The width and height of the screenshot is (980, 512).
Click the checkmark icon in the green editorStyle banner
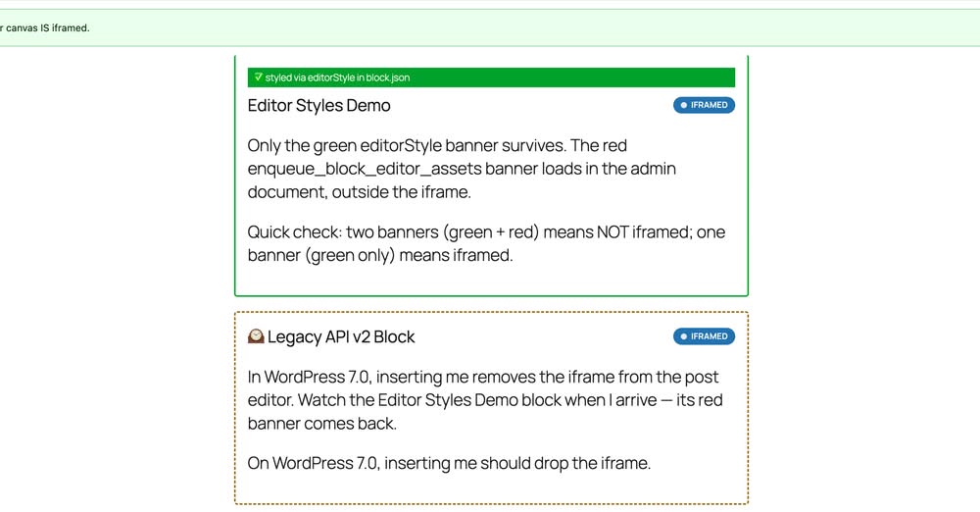point(258,77)
